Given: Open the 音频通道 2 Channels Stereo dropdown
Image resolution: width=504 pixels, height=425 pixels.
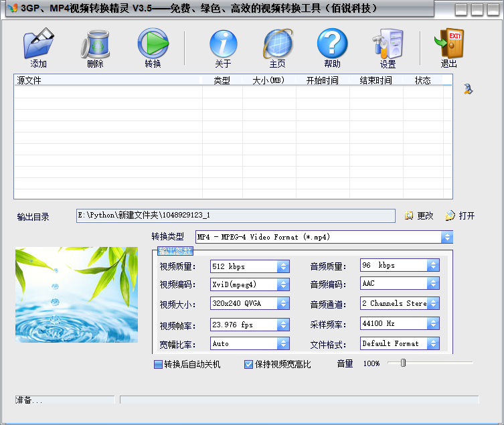Looking at the screenshot, I should (433, 303).
